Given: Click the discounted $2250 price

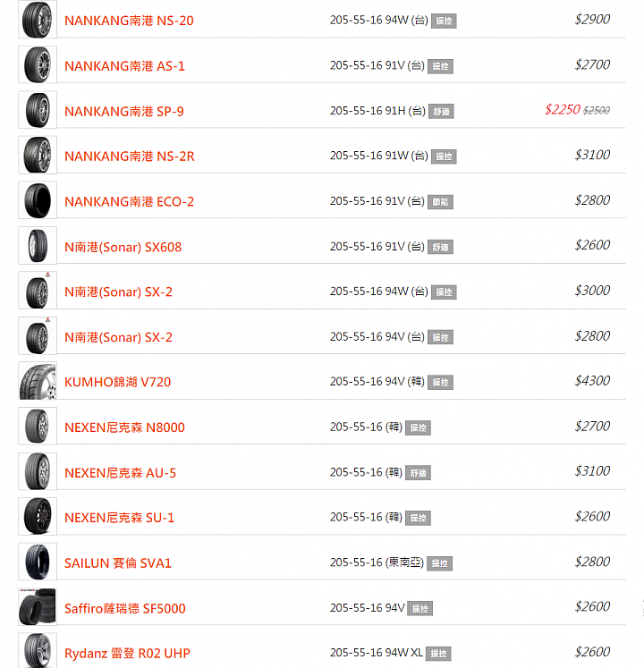Looking at the screenshot, I should pyautogui.click(x=563, y=110).
